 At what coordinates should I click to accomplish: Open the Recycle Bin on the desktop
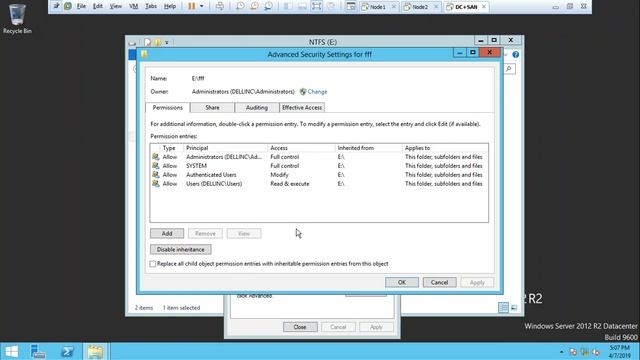(17, 18)
